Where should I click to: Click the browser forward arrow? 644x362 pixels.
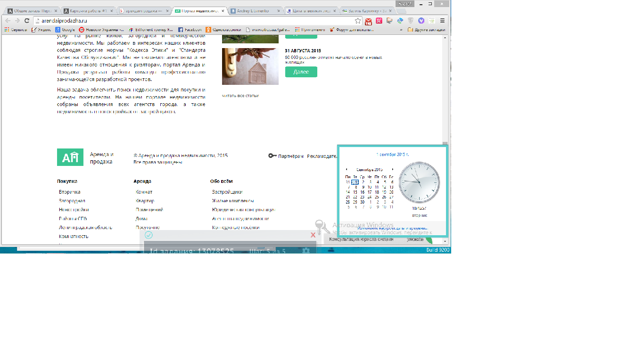17,21
